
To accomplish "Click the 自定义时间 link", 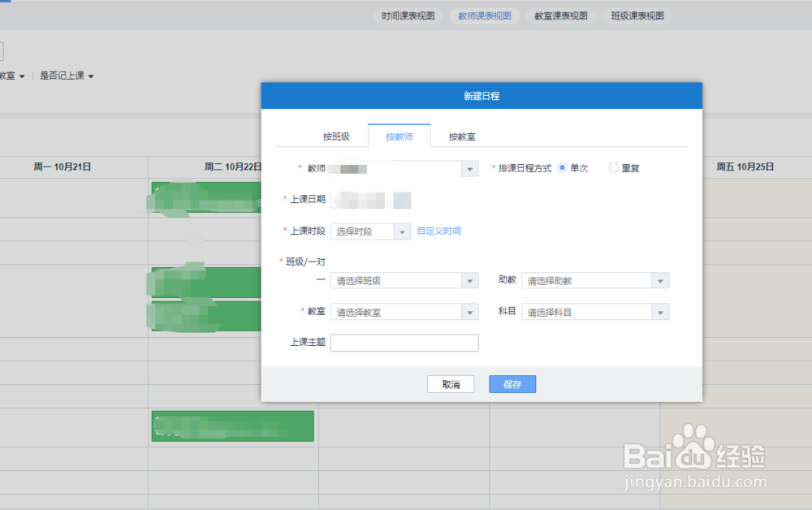I will click(x=439, y=231).
